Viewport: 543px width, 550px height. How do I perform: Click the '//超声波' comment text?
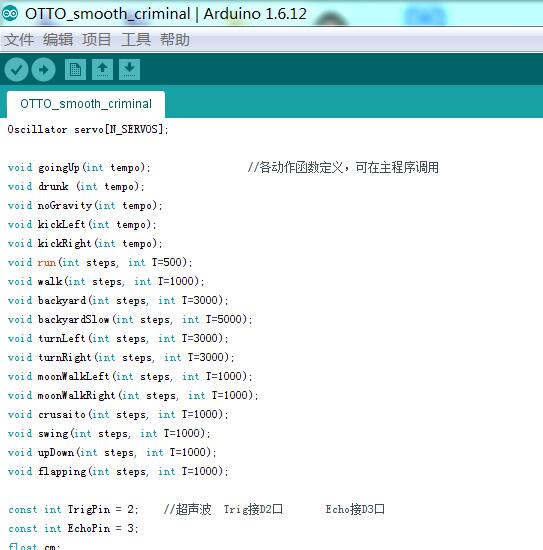pyautogui.click(x=187, y=509)
